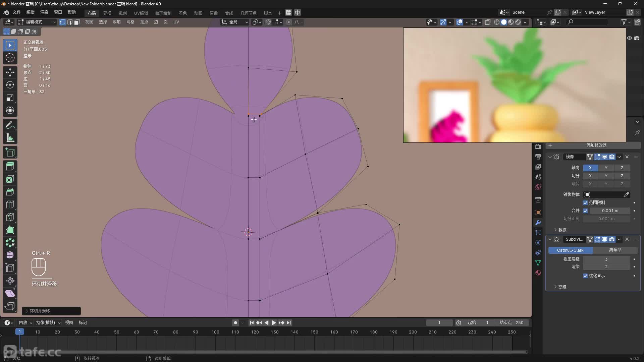Enable bisect on X axis
Image resolution: width=644 pixels, height=362 pixels.
(590, 176)
